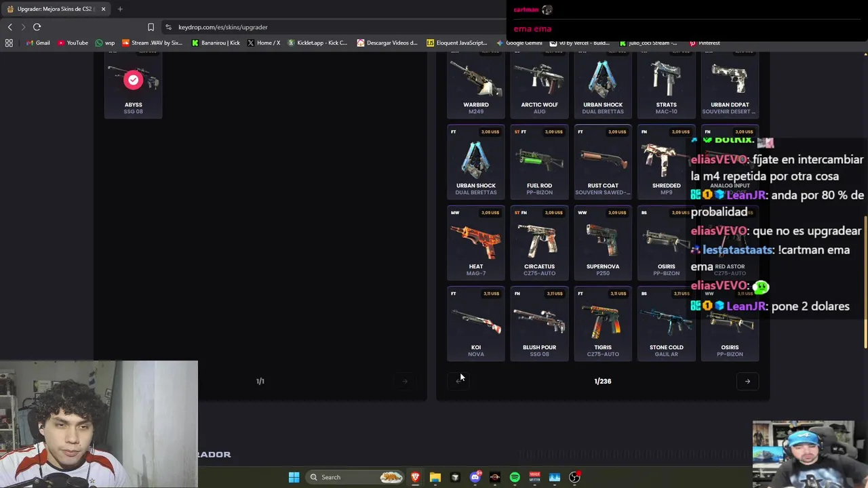Open site info icon beside the URL
The image size is (868, 488).
(168, 27)
